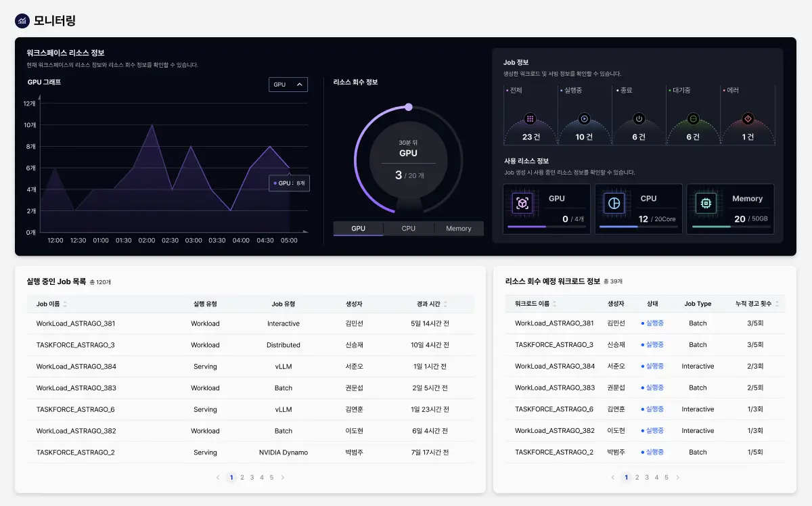Click WorkLoad_ASTRAGO_384 in 실행 중인 Job 목록
The image size is (812, 506).
coord(76,367)
